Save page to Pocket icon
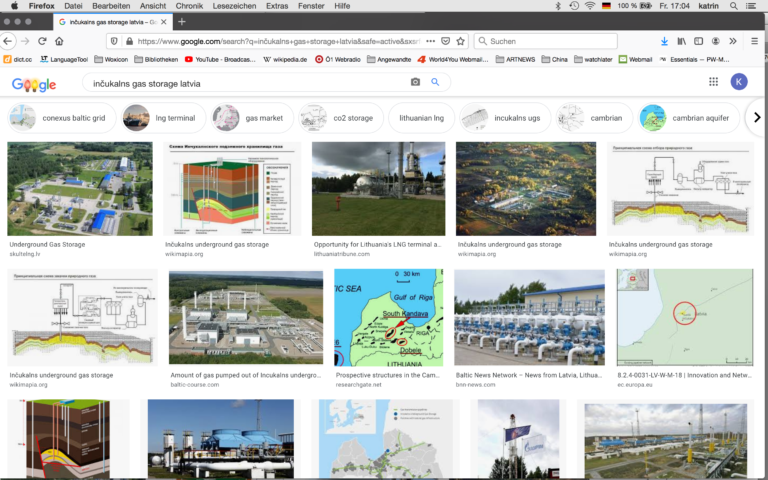 445,42
